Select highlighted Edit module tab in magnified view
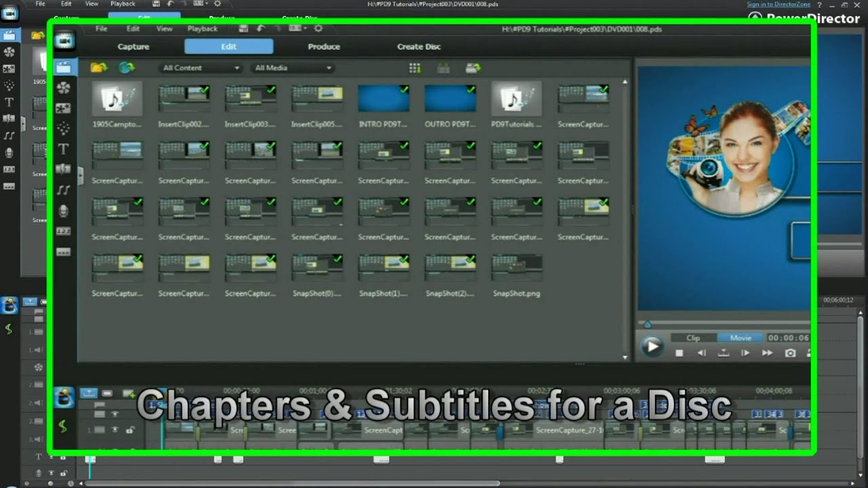 click(x=229, y=46)
